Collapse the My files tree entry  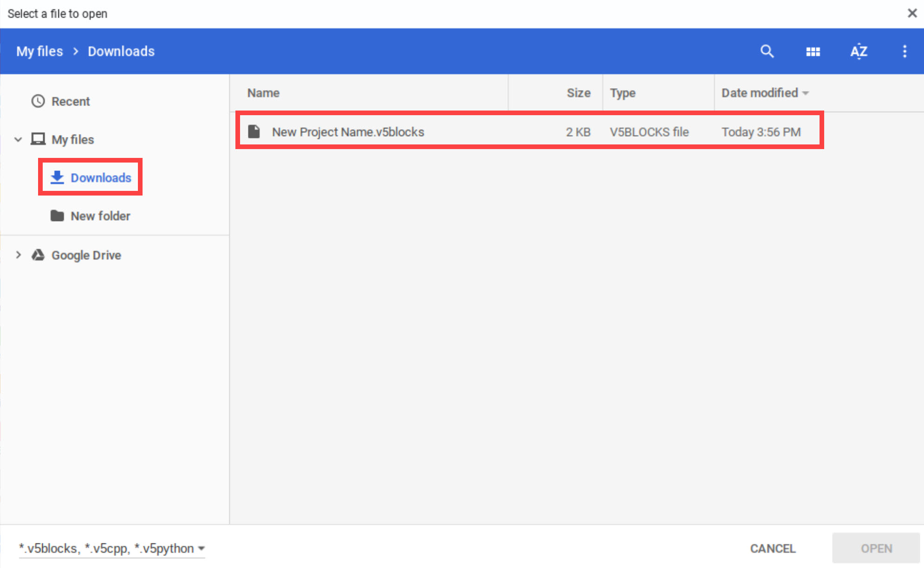tap(18, 139)
